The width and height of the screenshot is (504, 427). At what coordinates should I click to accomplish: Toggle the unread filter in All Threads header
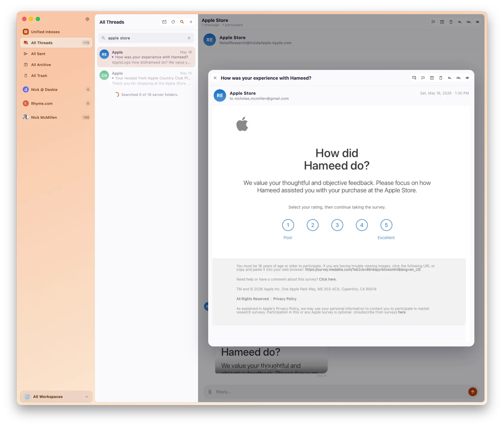pyautogui.click(x=164, y=22)
